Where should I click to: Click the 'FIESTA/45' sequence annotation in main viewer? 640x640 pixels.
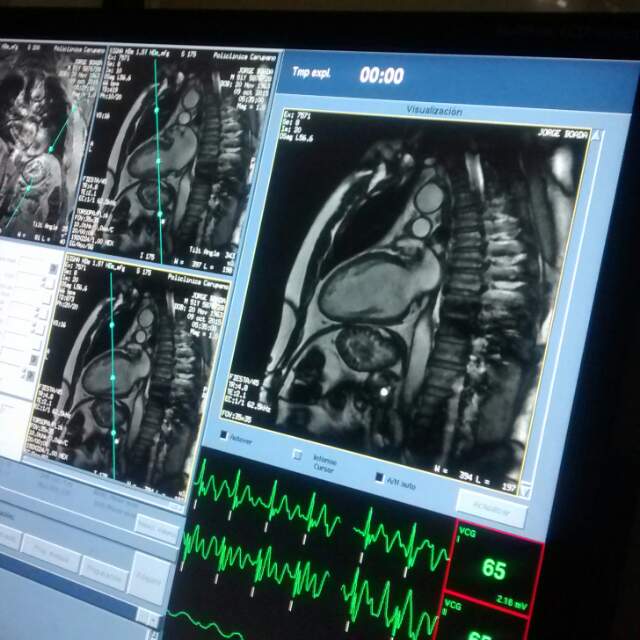click(x=244, y=378)
